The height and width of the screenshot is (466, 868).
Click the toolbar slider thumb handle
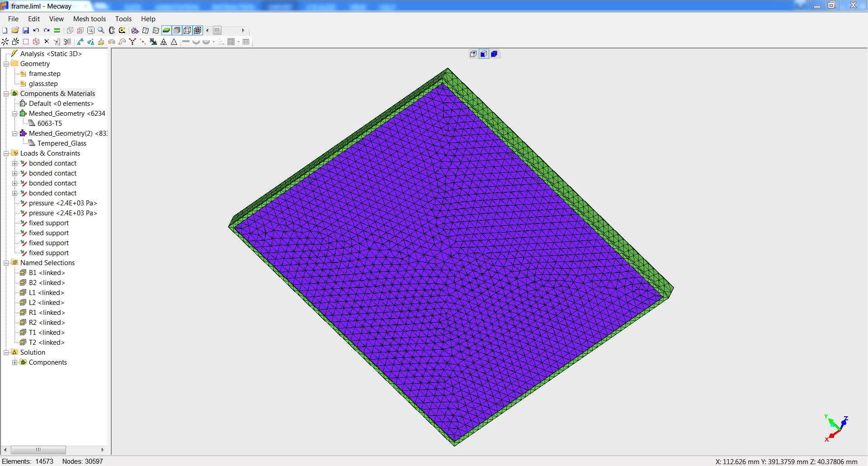pyautogui.click(x=217, y=30)
